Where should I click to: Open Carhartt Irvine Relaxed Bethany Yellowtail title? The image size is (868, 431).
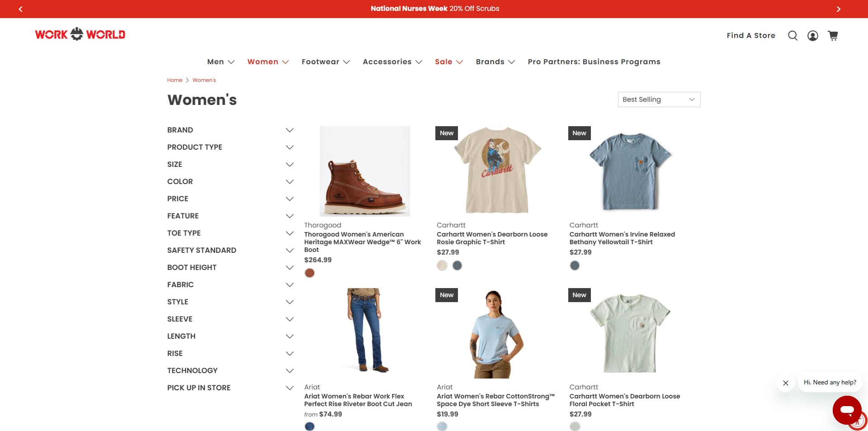(x=622, y=238)
